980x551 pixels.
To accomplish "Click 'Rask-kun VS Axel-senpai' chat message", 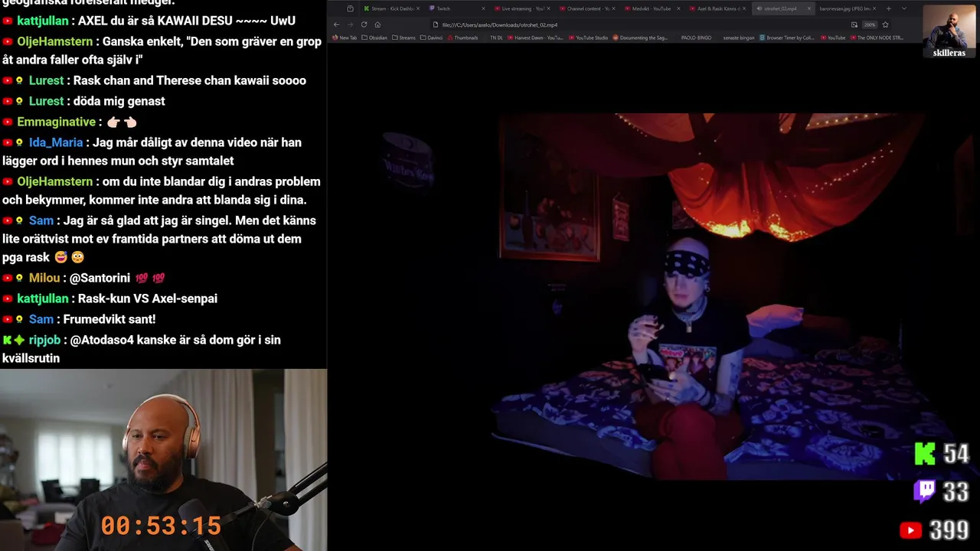I will tap(148, 298).
